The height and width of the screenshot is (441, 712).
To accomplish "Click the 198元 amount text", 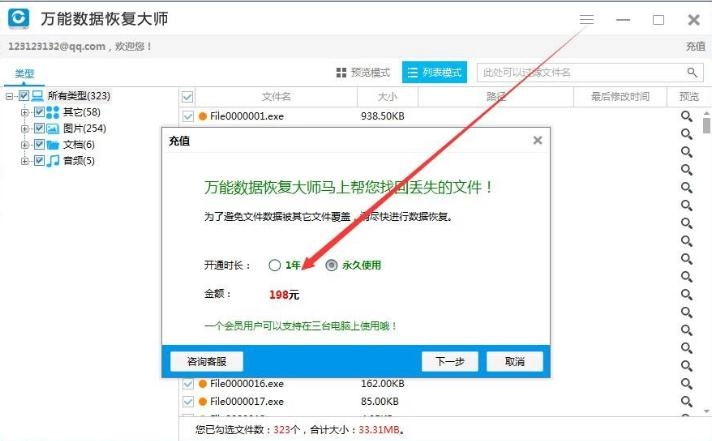I will 284,295.
